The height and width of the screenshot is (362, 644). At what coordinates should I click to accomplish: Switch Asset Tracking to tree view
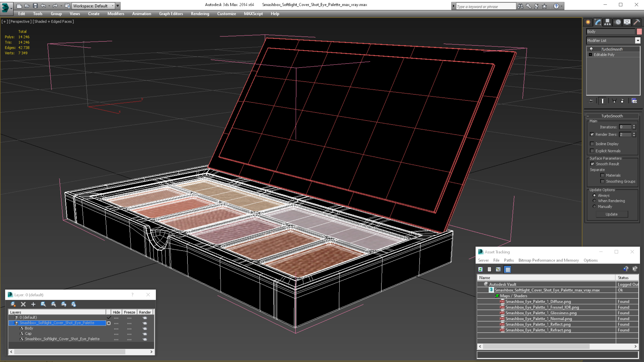pos(498,269)
